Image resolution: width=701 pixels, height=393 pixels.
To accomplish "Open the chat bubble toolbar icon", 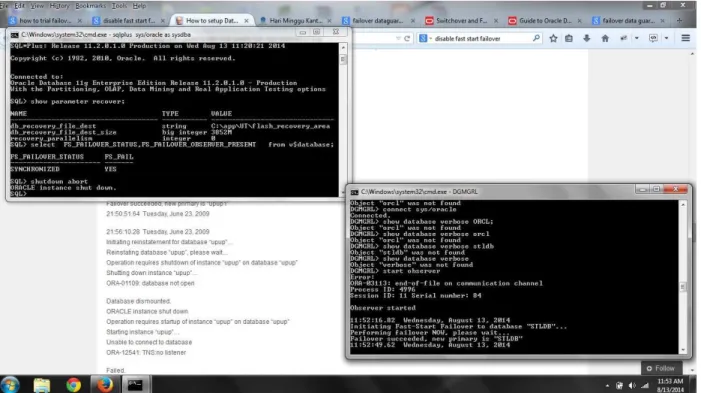I will pos(653,38).
